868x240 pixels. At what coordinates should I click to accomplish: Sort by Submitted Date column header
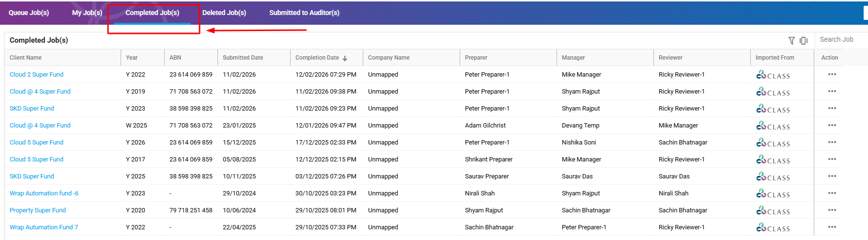(x=243, y=58)
